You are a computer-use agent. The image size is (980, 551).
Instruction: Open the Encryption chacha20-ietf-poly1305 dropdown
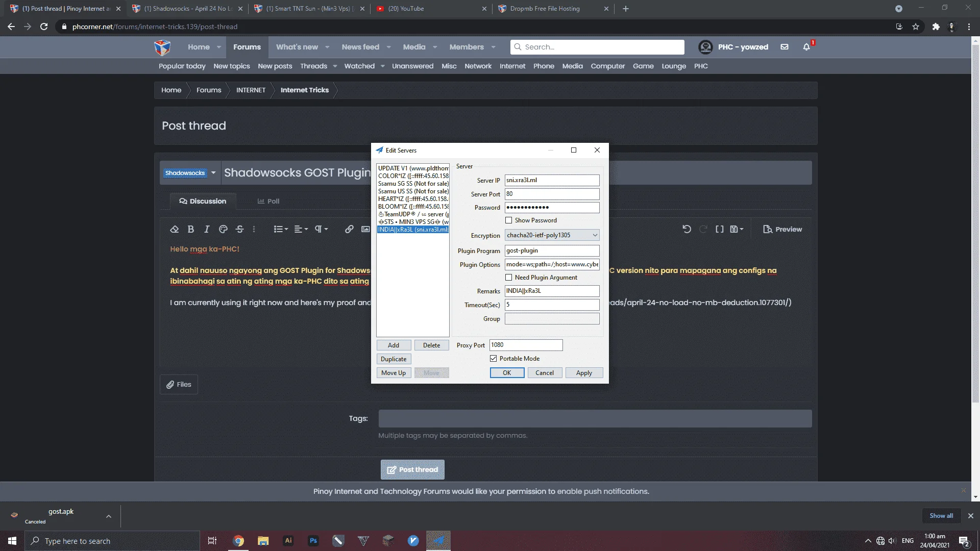(x=552, y=235)
